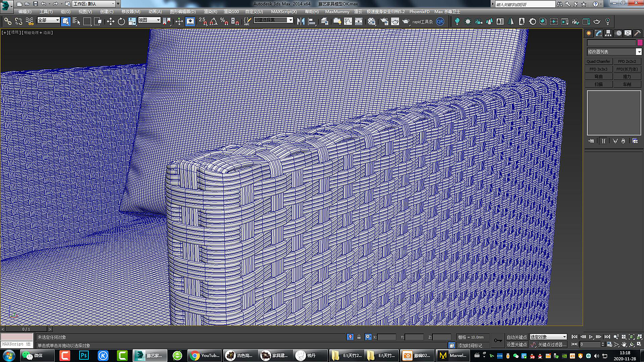
Task: Select the Rotate tool
Action: tap(121, 21)
